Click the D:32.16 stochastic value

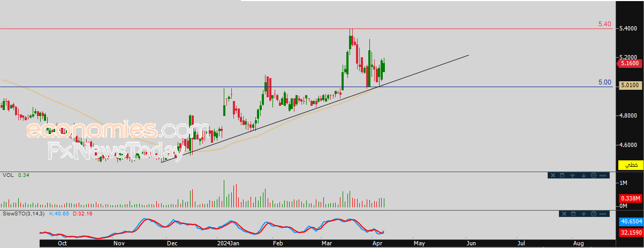(82, 213)
